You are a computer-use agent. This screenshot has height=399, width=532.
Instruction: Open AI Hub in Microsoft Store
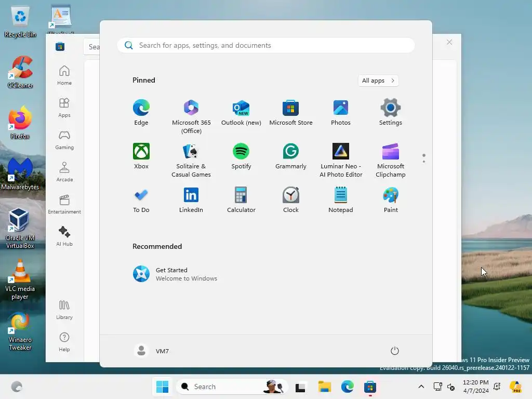(64, 236)
